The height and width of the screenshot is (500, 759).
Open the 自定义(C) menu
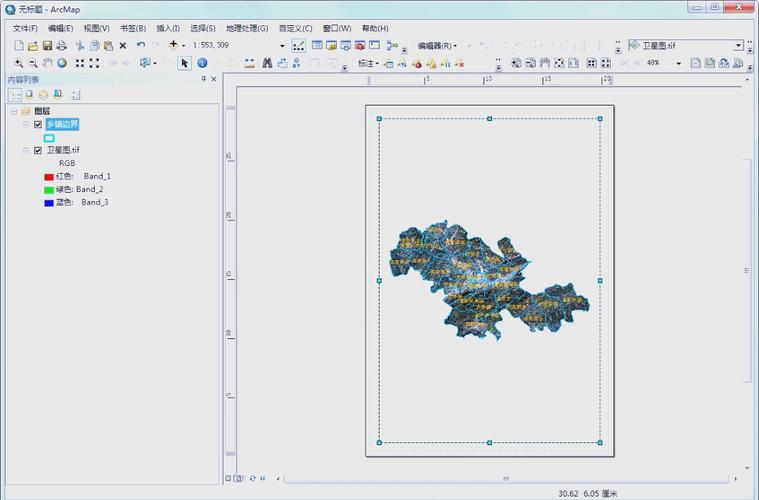pyautogui.click(x=295, y=28)
